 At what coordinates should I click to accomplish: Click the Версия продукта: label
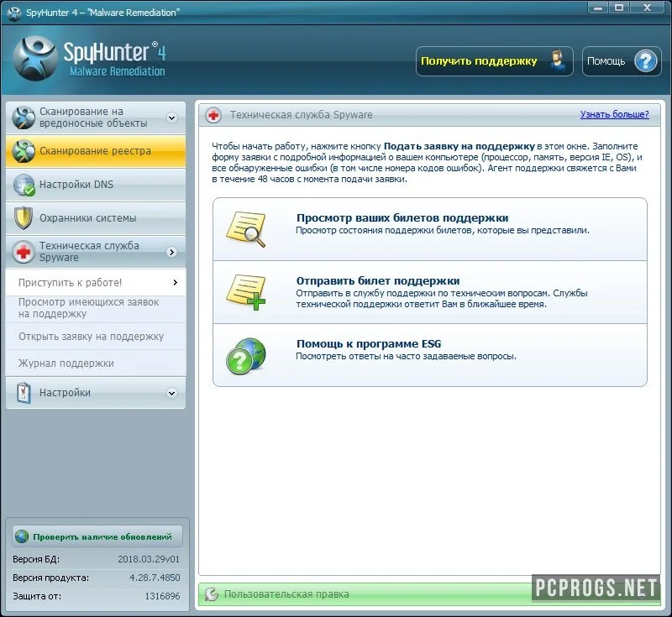50,578
